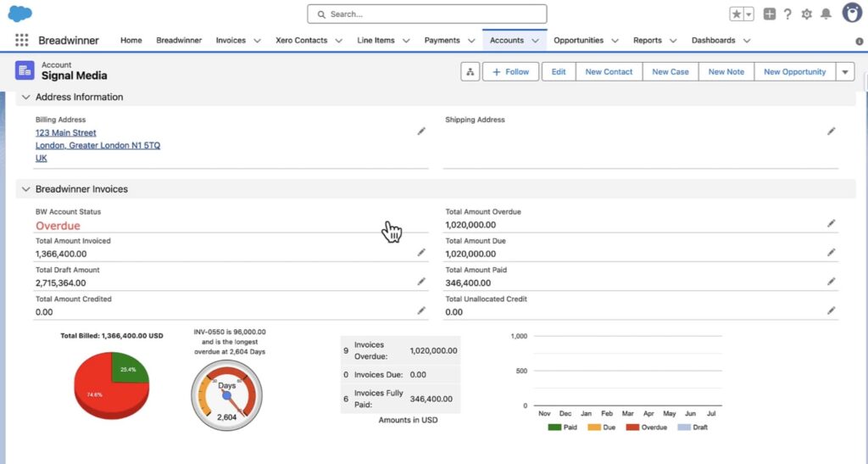The image size is (868, 464).
Task: Expand the Invoices tab dropdown arrow
Action: [x=258, y=41]
